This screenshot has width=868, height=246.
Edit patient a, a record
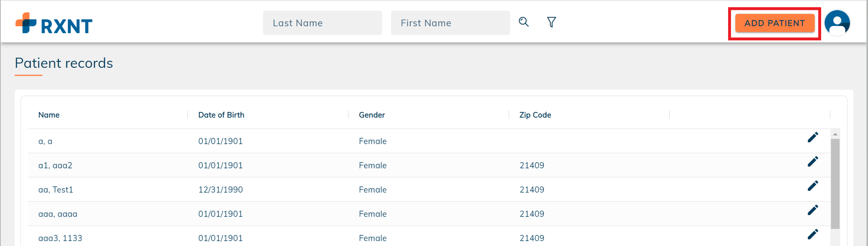[813, 137]
